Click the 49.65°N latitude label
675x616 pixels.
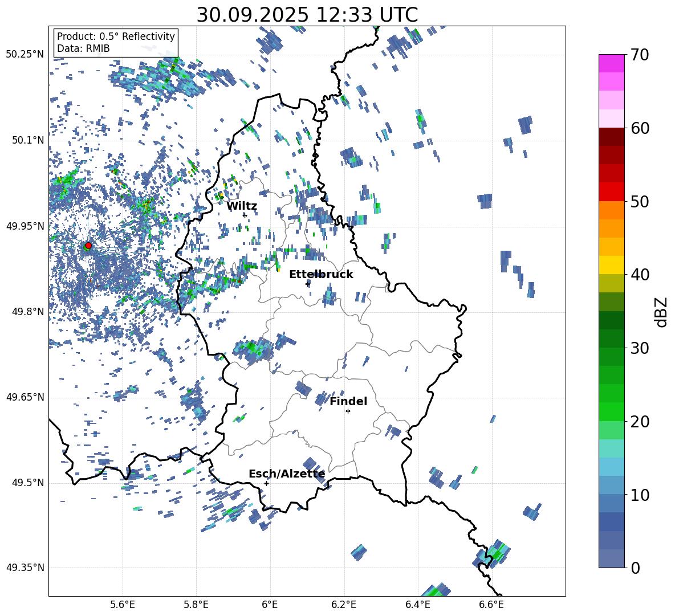point(25,397)
